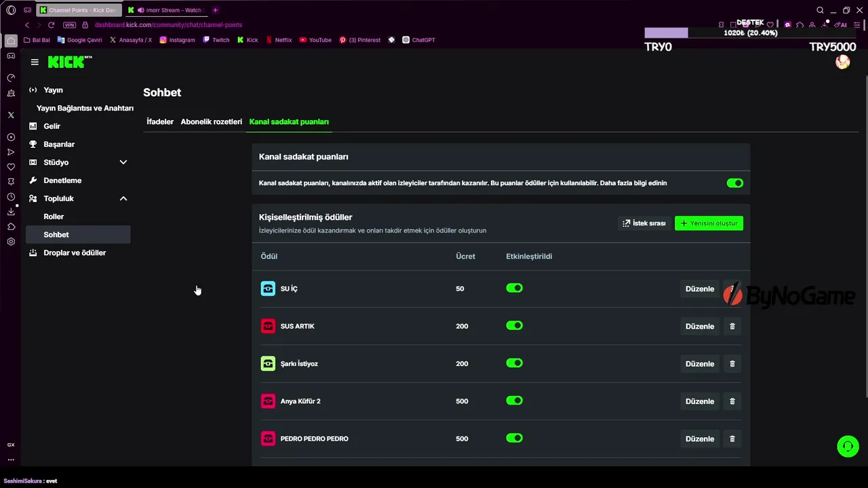Open the İstek sırası queue
Viewport: 868px width, 488px height.
point(644,223)
